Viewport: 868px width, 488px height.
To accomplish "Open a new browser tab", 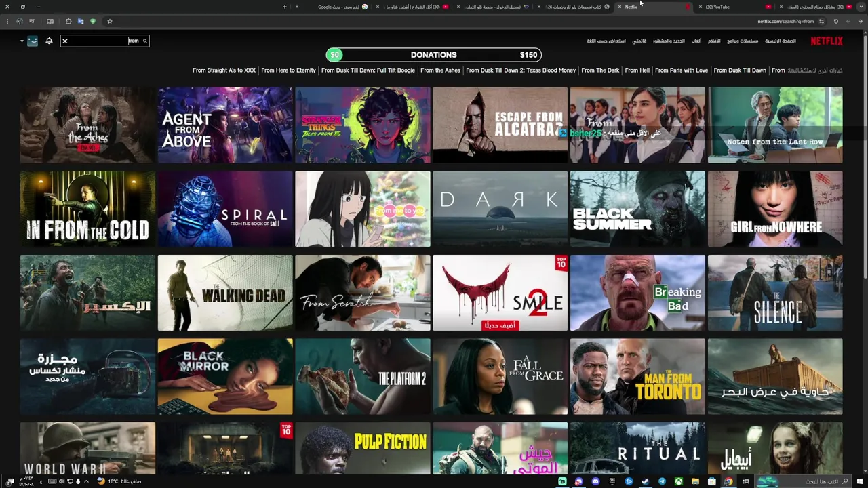I will [284, 7].
